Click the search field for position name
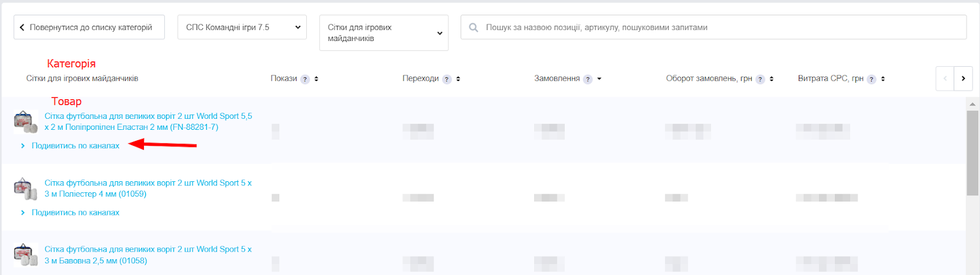980x275 pixels. pos(714,27)
